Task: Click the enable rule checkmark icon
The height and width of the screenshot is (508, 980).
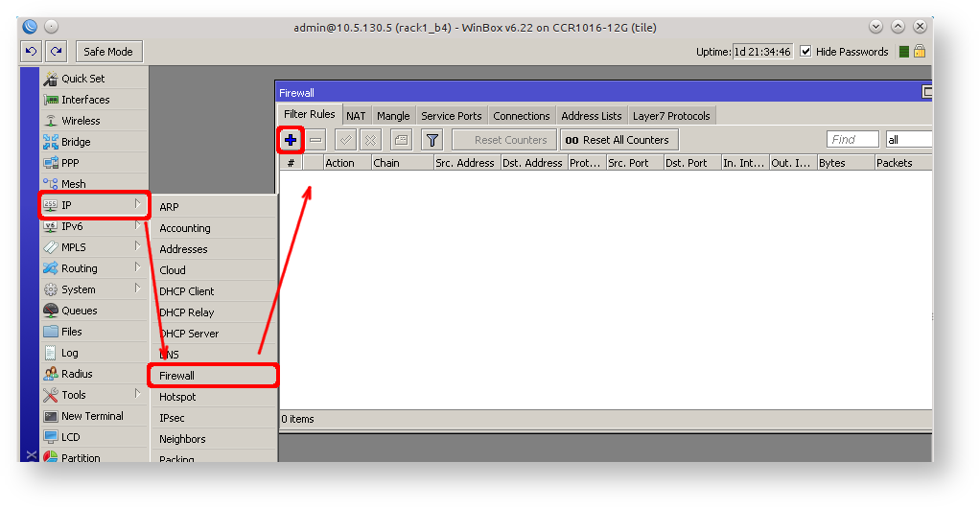Action: 345,140
